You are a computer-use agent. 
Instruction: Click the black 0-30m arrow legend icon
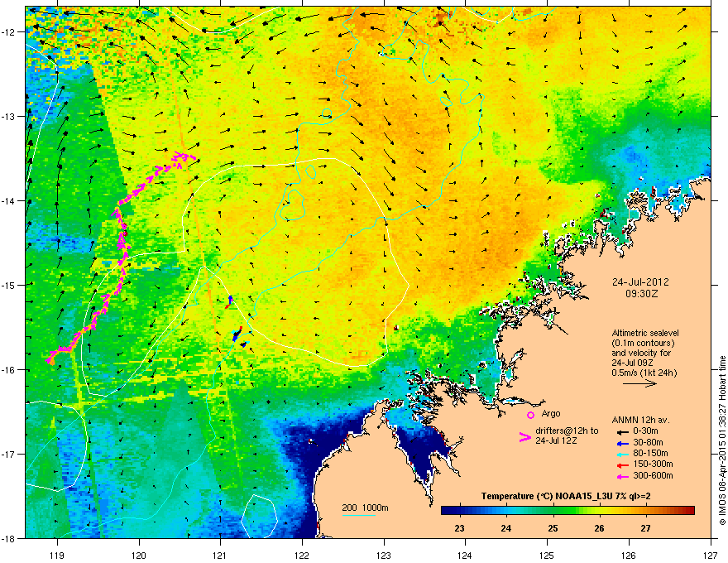tap(621, 431)
